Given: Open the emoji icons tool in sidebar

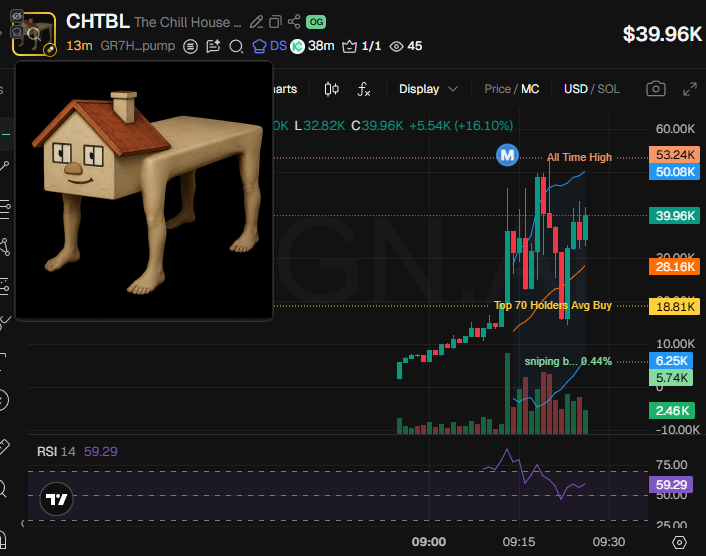Looking at the screenshot, I should [4, 400].
